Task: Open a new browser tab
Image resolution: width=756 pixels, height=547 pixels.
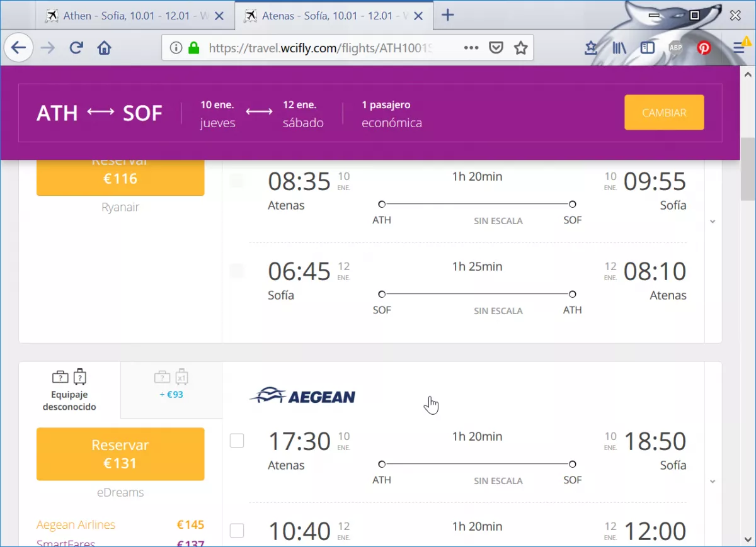Action: 447,15
